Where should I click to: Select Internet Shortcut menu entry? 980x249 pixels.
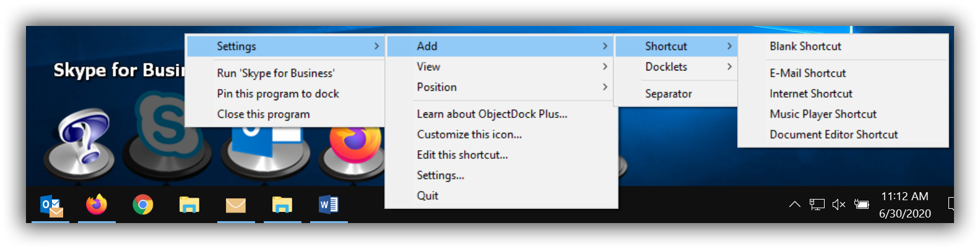[x=811, y=94]
